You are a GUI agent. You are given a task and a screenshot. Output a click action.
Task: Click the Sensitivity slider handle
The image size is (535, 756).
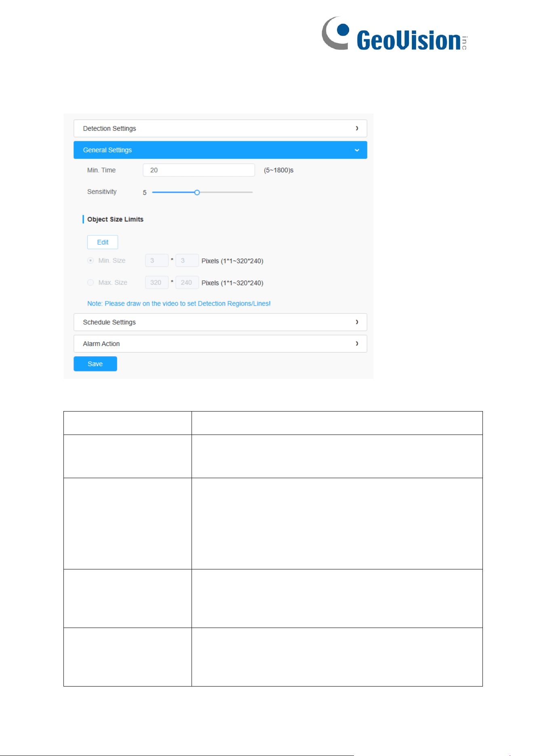[x=197, y=193]
